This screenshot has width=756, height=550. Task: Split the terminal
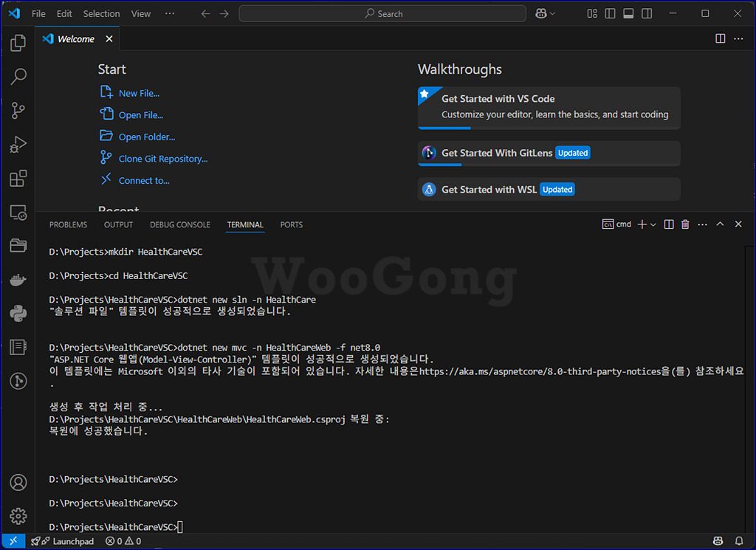coord(669,224)
